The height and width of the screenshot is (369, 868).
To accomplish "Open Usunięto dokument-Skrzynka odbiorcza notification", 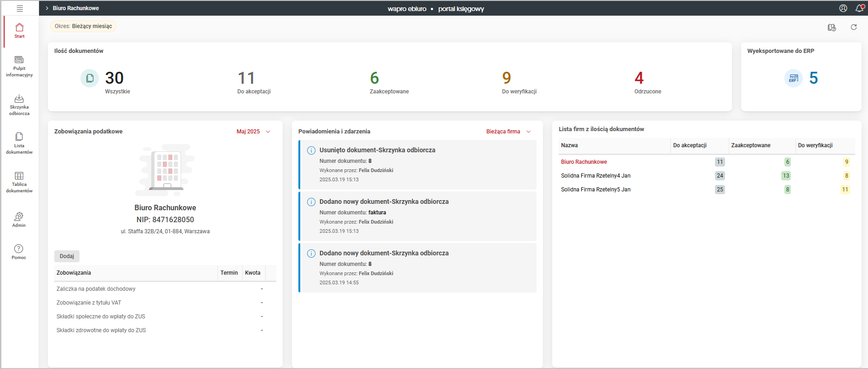I will [x=417, y=165].
